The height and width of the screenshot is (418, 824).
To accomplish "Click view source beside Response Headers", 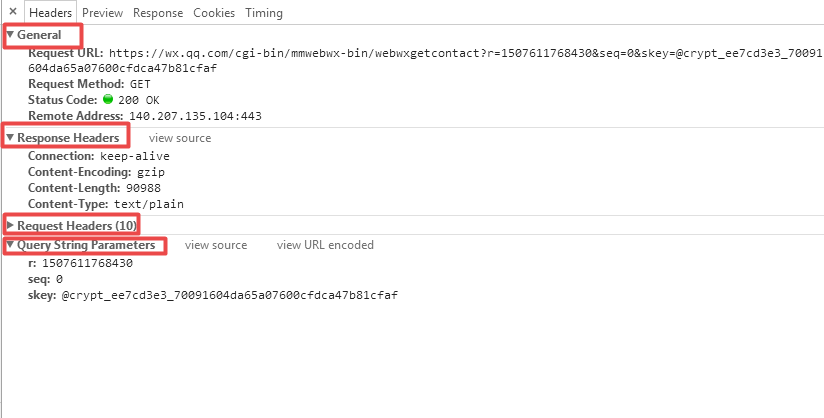I will click(x=180, y=138).
